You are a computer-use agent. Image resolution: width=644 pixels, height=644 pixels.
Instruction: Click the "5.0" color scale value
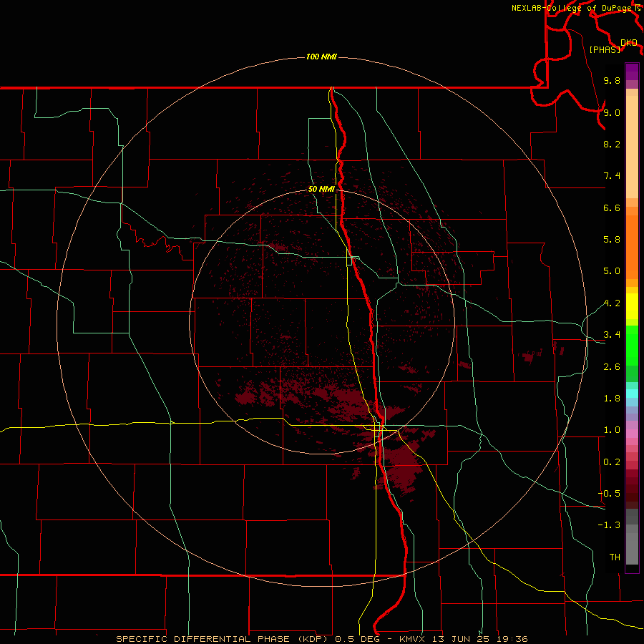pos(612,271)
